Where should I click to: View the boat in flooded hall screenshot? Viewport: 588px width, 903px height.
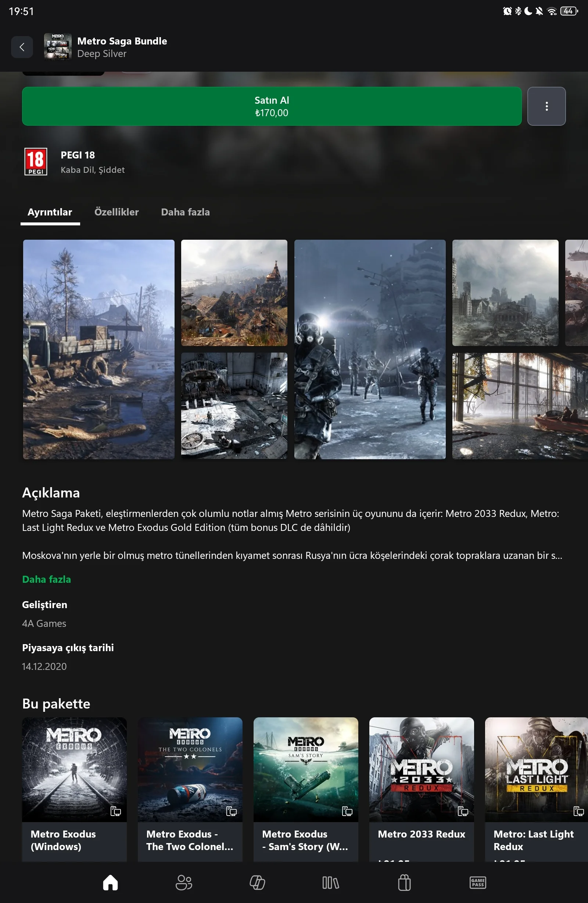pos(520,406)
